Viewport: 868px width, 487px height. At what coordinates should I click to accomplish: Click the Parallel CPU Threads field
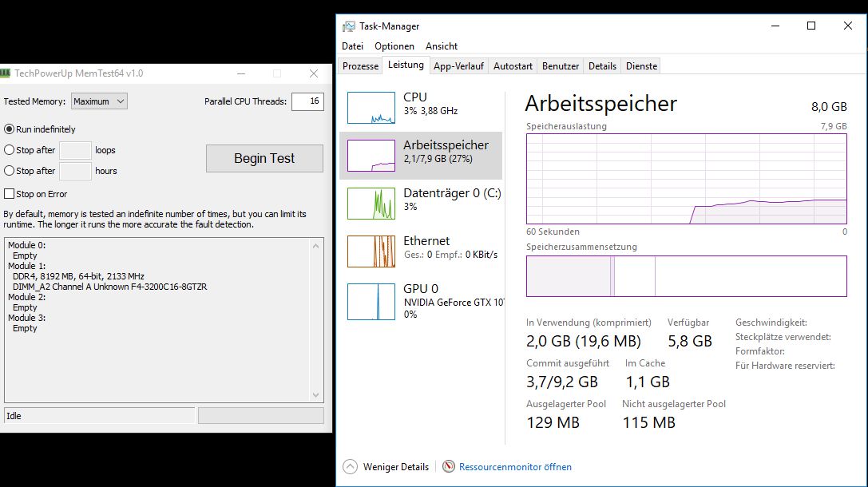pos(307,101)
